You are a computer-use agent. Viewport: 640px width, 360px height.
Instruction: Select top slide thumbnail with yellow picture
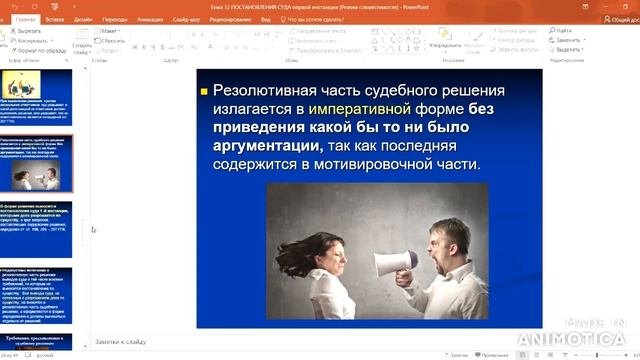click(x=36, y=97)
